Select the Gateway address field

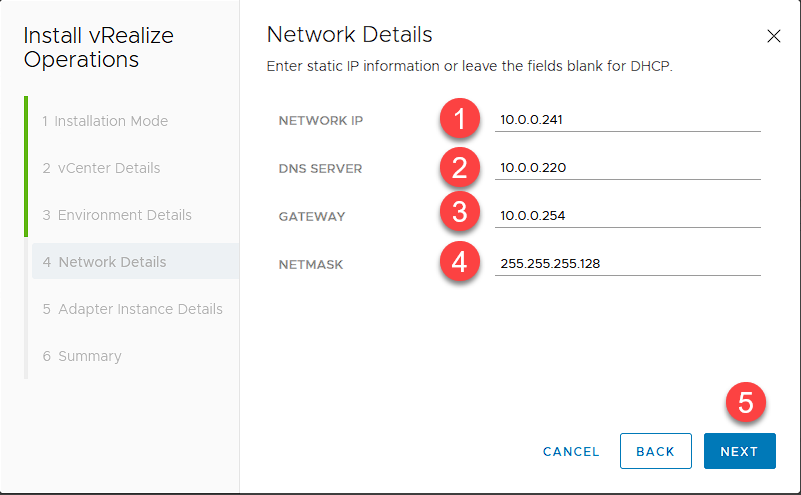627,215
